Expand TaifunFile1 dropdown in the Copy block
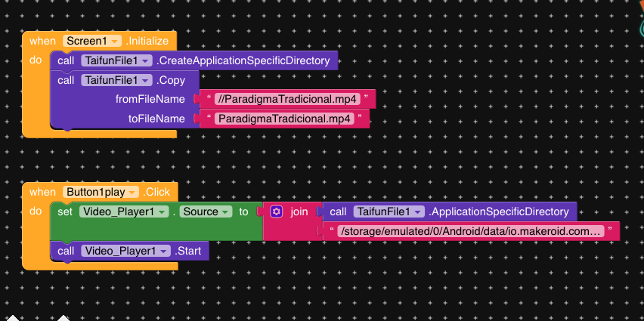 click(116, 81)
